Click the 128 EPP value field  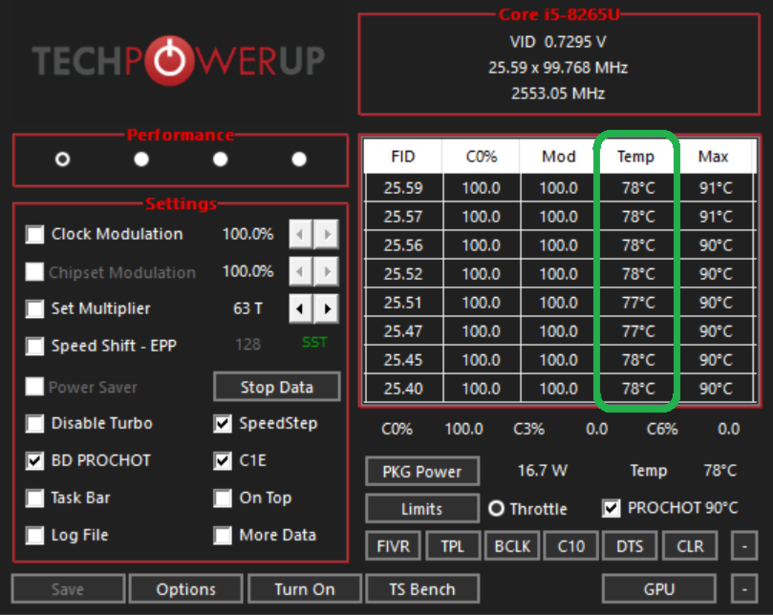[x=248, y=344]
